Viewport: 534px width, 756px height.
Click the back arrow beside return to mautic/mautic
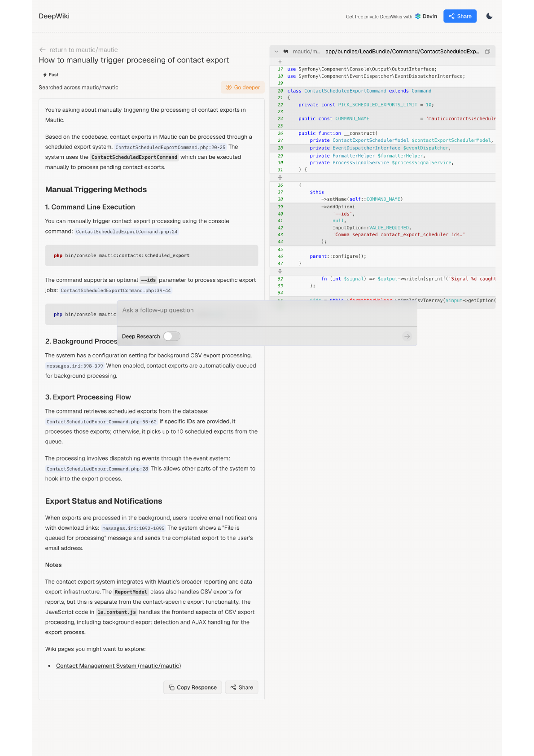point(42,50)
